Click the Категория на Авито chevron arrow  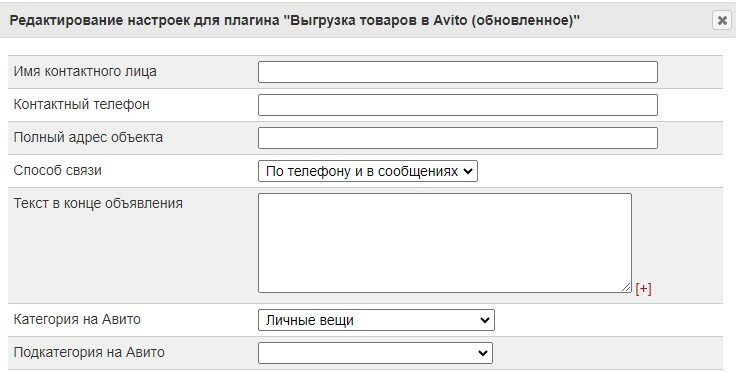click(484, 320)
